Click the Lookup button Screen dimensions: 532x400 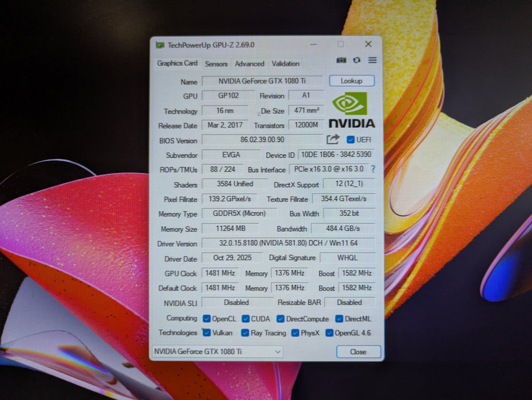point(352,81)
